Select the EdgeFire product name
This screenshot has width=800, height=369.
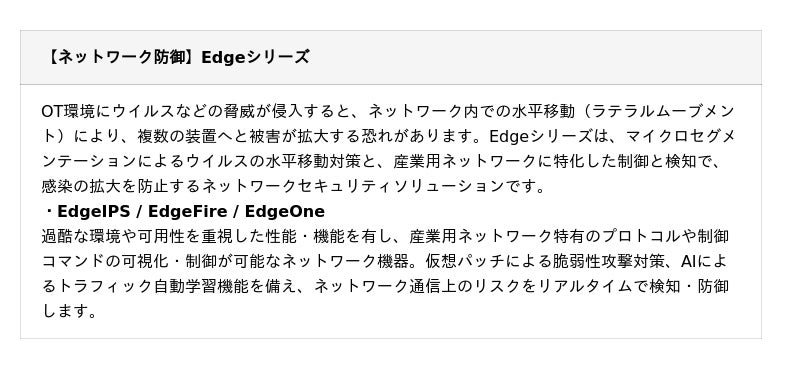click(x=188, y=211)
